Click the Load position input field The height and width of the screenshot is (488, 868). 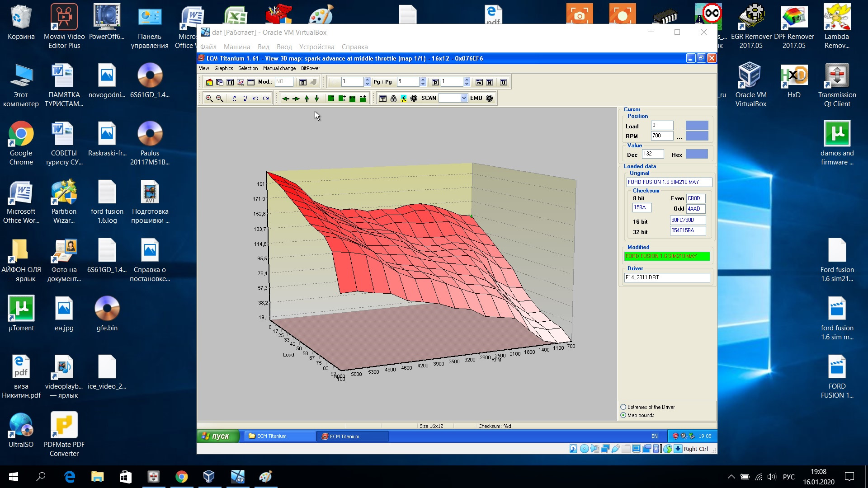click(x=662, y=126)
